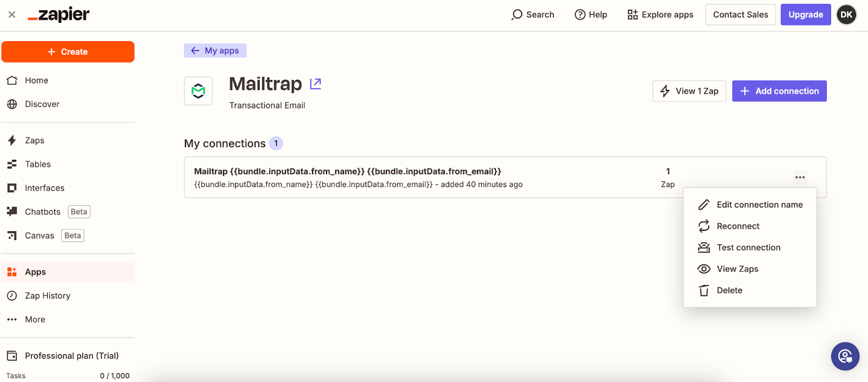Select Edit connection name option

tap(759, 205)
